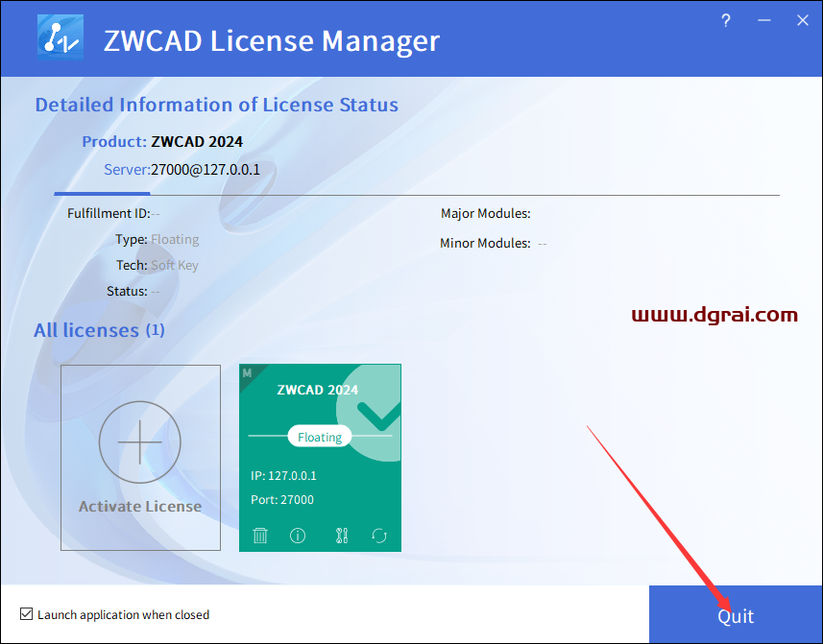The height and width of the screenshot is (644, 823).
Task: Open the Activate License tile
Action: tap(140, 458)
